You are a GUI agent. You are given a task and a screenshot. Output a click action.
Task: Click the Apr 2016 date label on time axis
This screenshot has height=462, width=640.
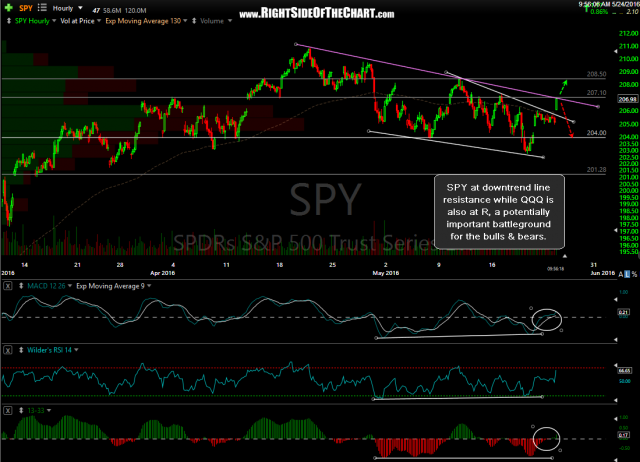162,273
